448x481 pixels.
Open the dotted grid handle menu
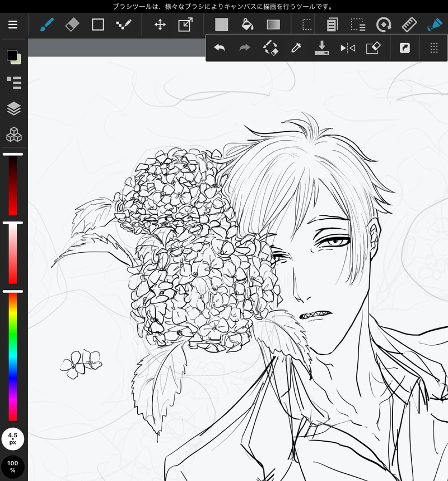[434, 48]
